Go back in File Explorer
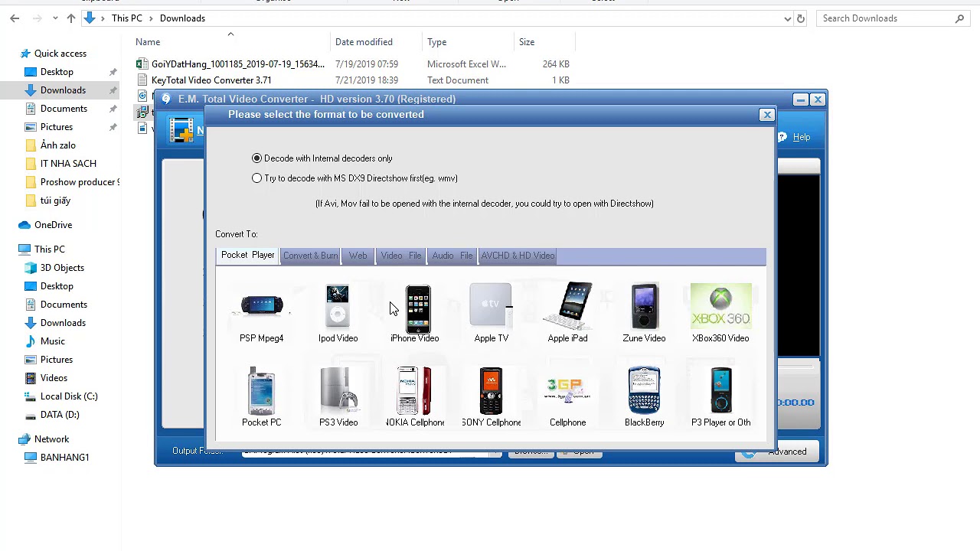 tap(15, 18)
